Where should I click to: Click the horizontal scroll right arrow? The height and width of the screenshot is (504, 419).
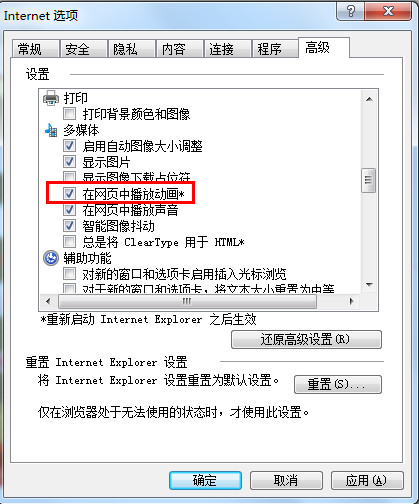352,302
